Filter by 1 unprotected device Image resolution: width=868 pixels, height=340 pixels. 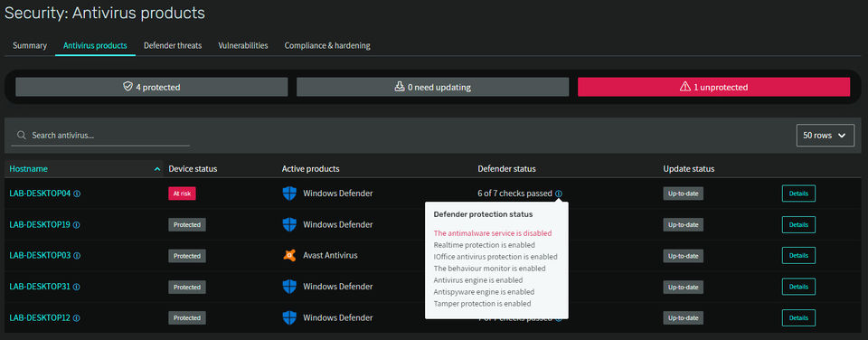(x=714, y=87)
